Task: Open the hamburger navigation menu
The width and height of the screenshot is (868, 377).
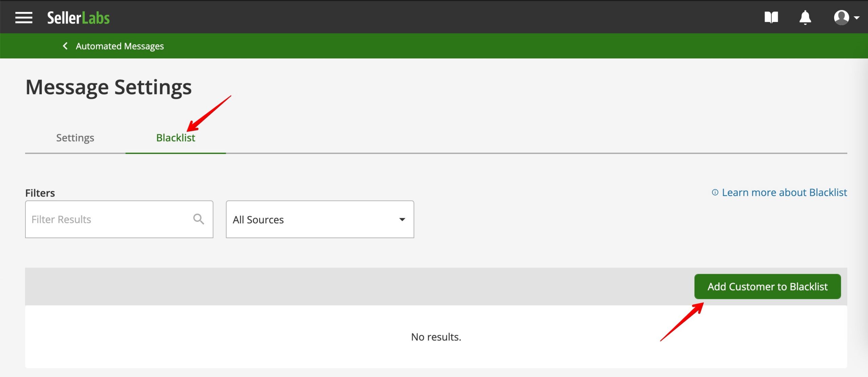Action: click(24, 18)
